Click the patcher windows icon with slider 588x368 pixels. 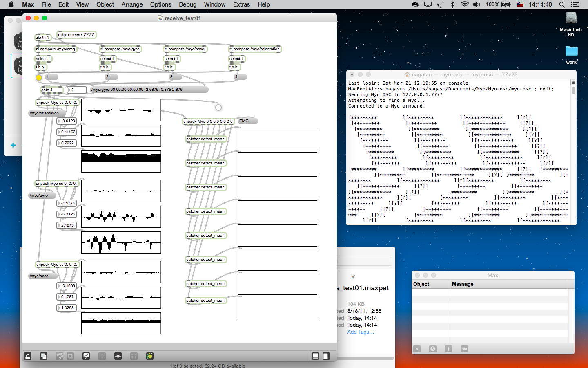[x=118, y=356]
